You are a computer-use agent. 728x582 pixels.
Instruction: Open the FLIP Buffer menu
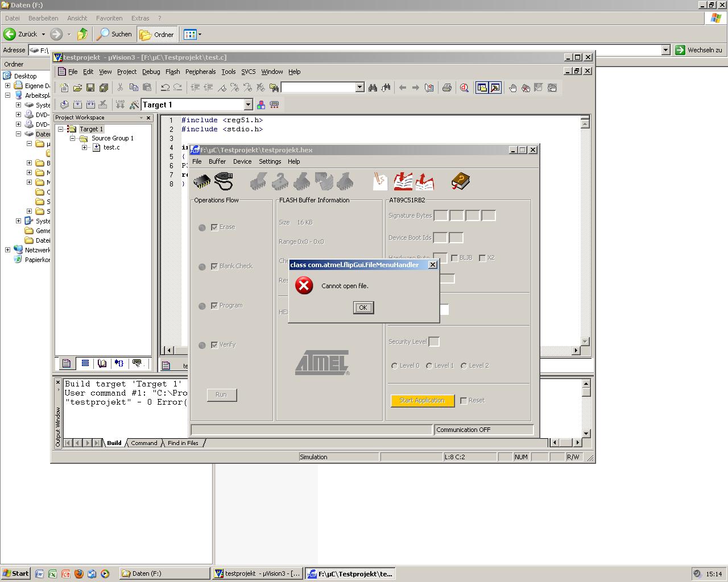pos(217,161)
